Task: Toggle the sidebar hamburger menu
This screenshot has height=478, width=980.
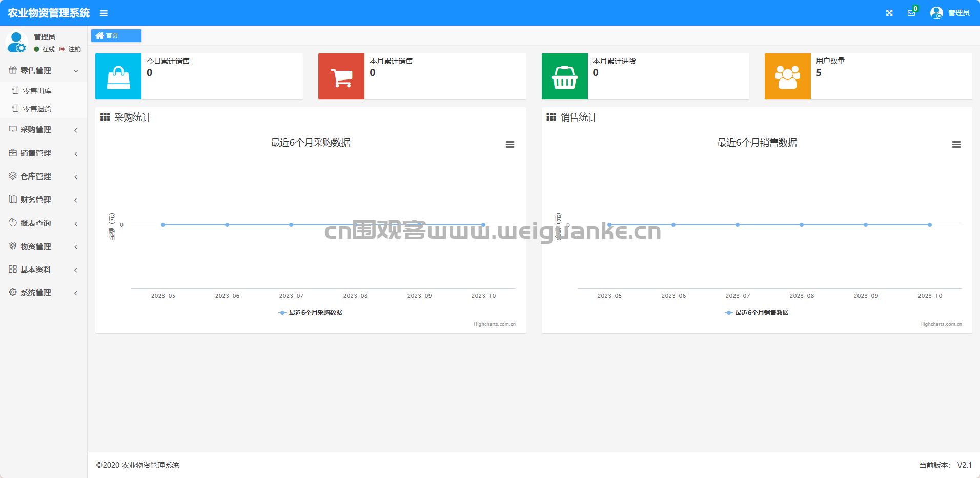Action: tap(104, 13)
